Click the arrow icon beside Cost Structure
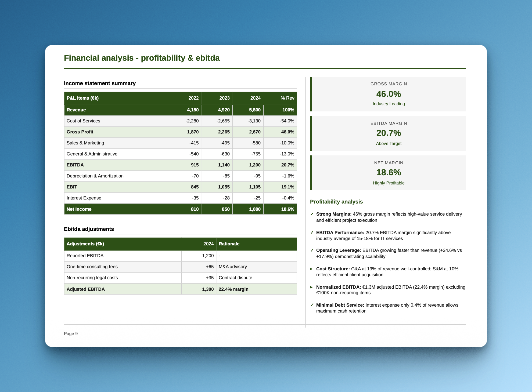532x392 pixels. [312, 269]
